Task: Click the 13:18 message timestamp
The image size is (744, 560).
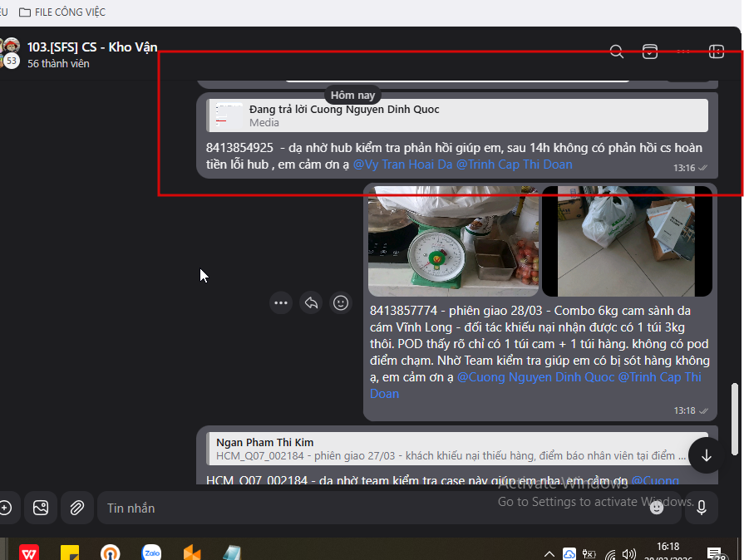Action: 684,410
